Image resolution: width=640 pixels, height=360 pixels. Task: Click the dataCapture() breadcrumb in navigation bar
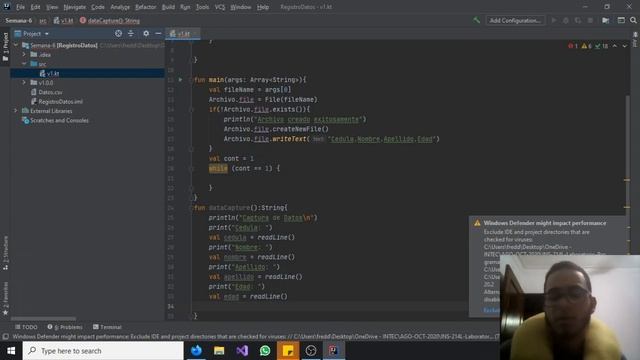(x=110, y=20)
